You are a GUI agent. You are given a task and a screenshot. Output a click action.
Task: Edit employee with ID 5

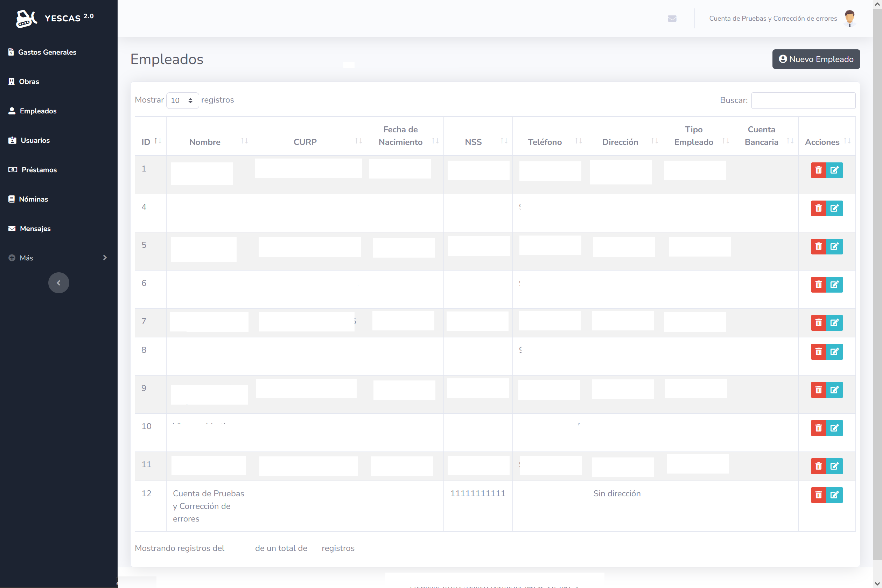(x=834, y=247)
